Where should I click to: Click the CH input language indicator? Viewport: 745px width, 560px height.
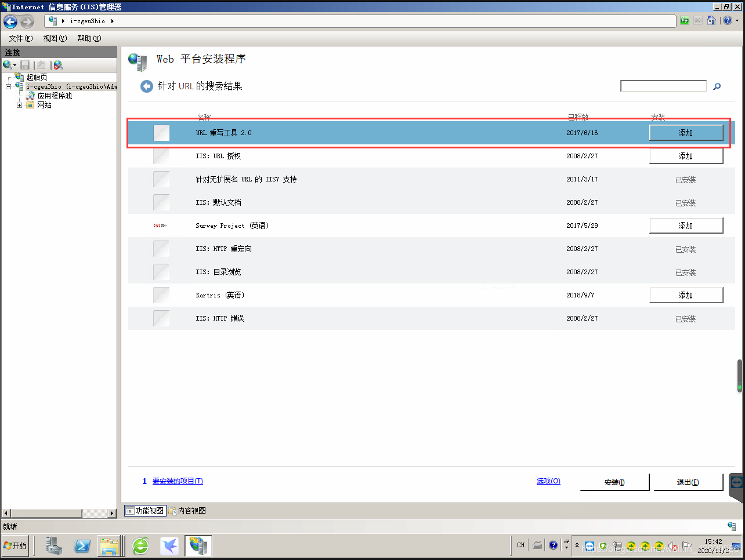(521, 546)
